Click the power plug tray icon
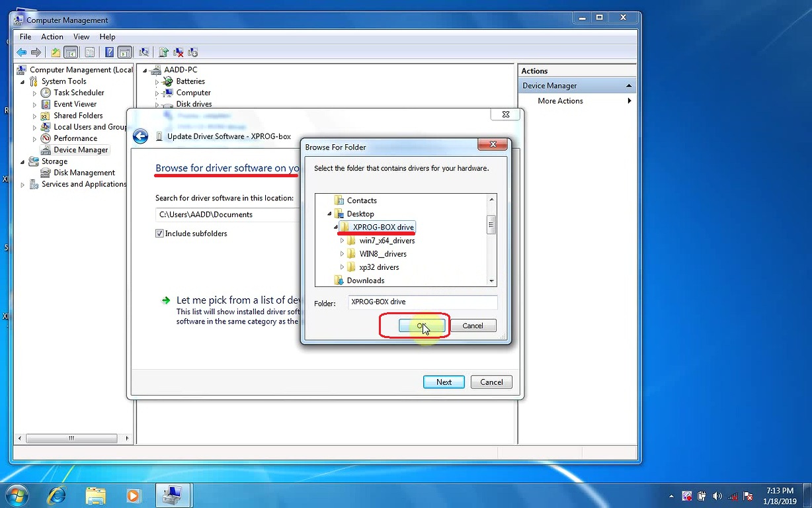 702,495
